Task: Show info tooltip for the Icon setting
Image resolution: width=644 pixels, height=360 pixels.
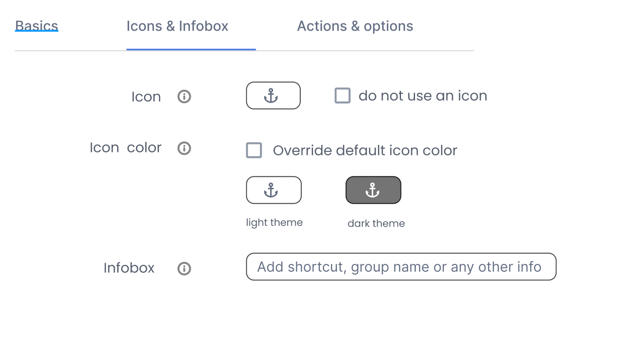Action: tap(184, 97)
